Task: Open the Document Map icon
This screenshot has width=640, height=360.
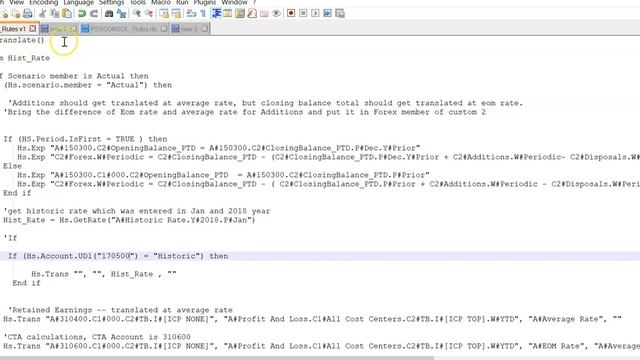Action: click(240, 13)
